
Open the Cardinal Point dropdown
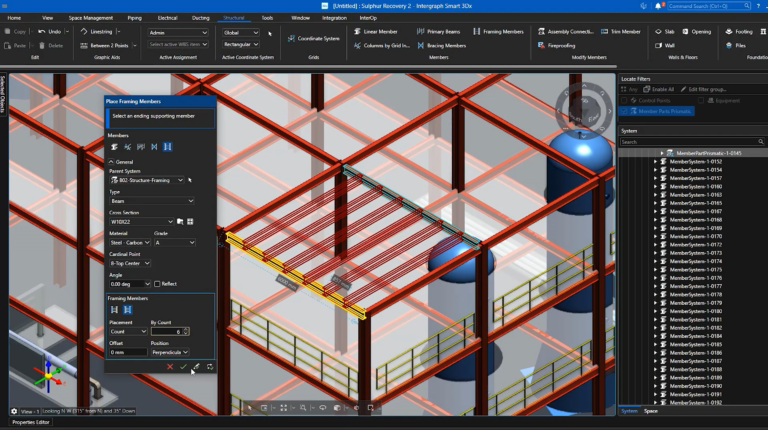[x=130, y=263]
